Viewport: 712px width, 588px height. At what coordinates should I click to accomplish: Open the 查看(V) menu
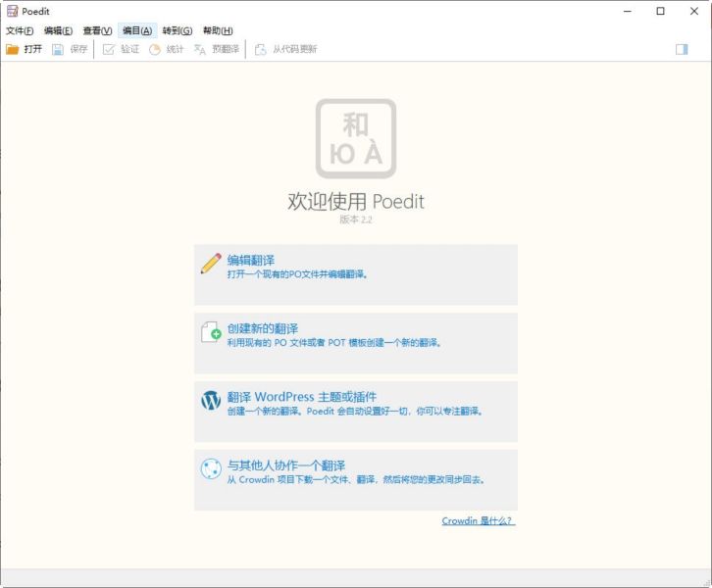tap(97, 30)
